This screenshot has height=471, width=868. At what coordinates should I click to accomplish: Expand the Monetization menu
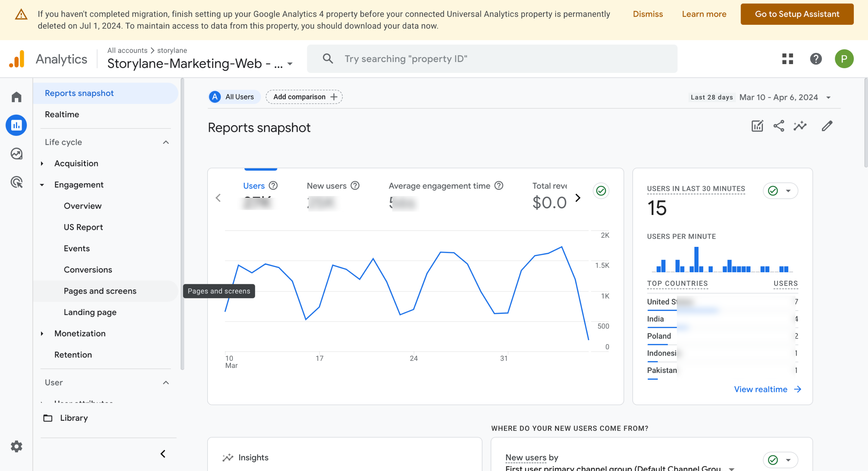[x=42, y=334]
